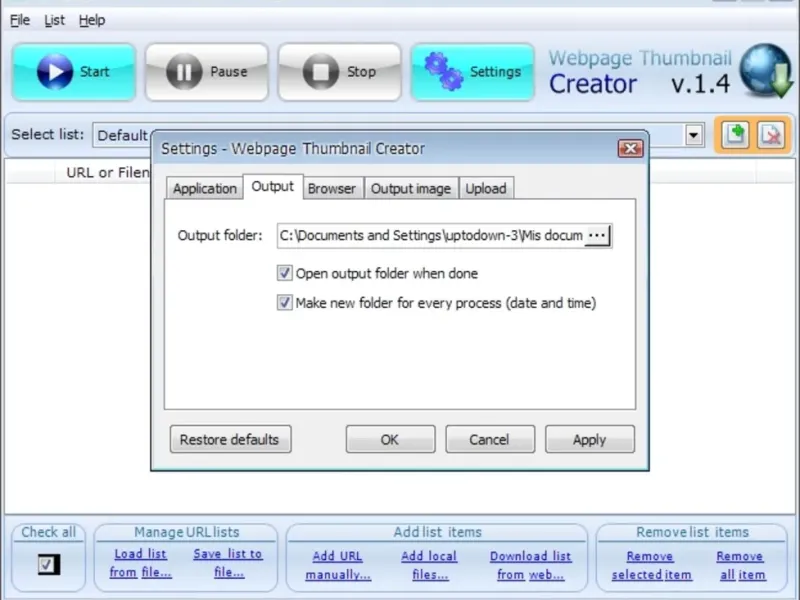Click the delete list icon
The width and height of the screenshot is (800, 600).
[770, 135]
